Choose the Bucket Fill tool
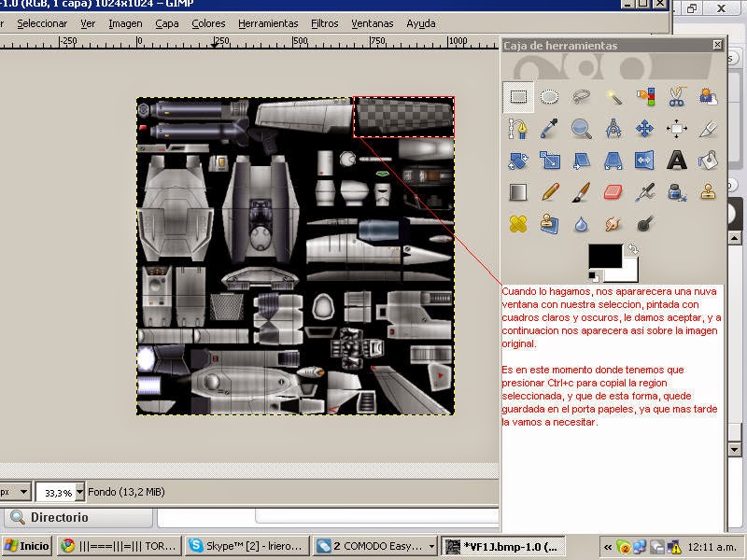 [709, 161]
